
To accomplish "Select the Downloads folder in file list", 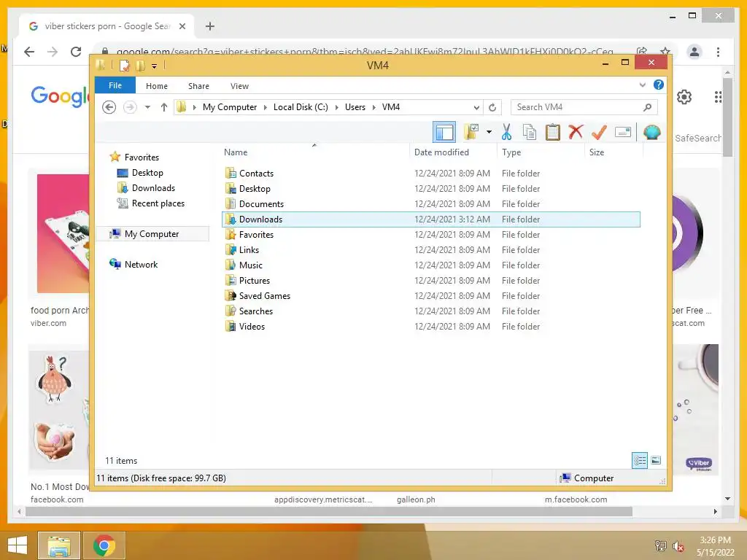I will pyautogui.click(x=431, y=219).
